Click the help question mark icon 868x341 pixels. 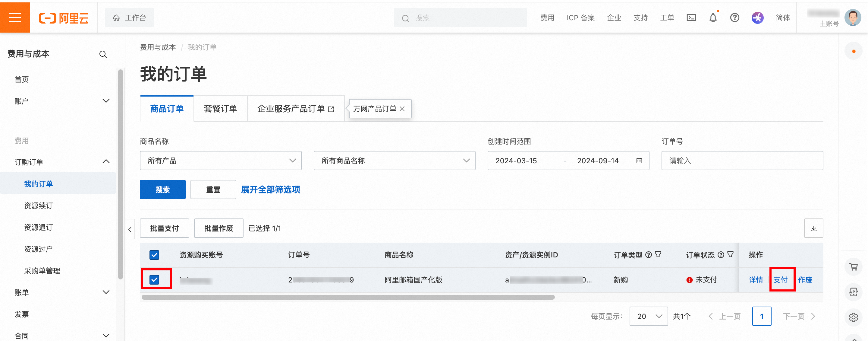734,18
